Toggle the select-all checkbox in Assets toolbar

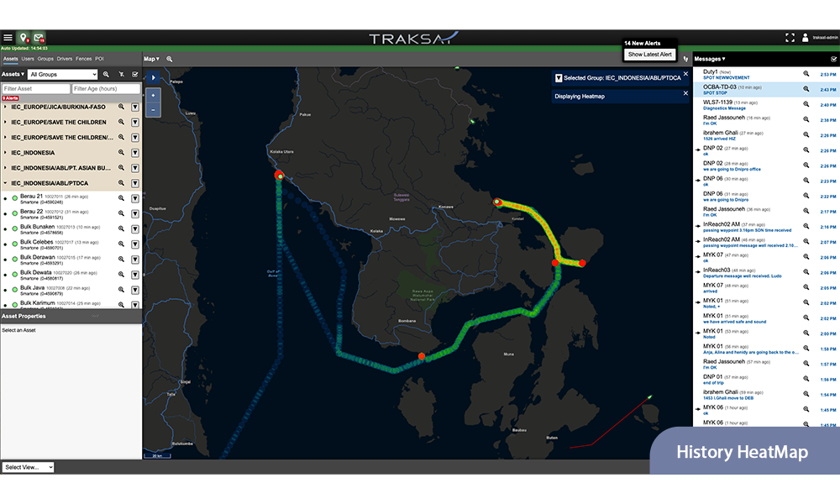tap(135, 75)
